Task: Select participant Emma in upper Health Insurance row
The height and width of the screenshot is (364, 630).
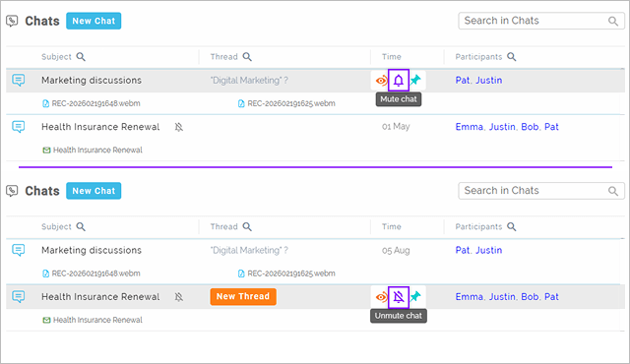Action: coord(469,127)
